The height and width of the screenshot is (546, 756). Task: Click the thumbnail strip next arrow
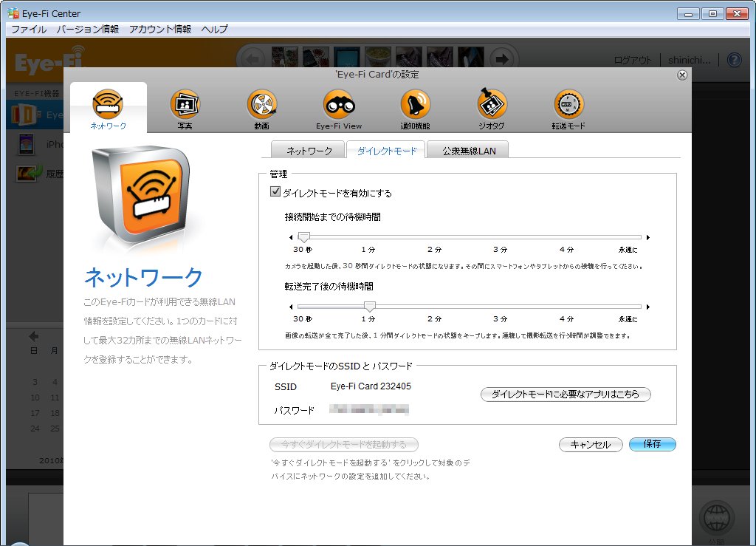(x=502, y=59)
